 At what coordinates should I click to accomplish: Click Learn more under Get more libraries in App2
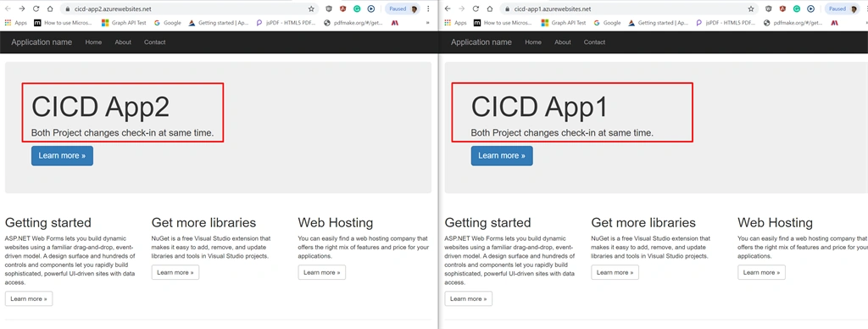tap(175, 272)
